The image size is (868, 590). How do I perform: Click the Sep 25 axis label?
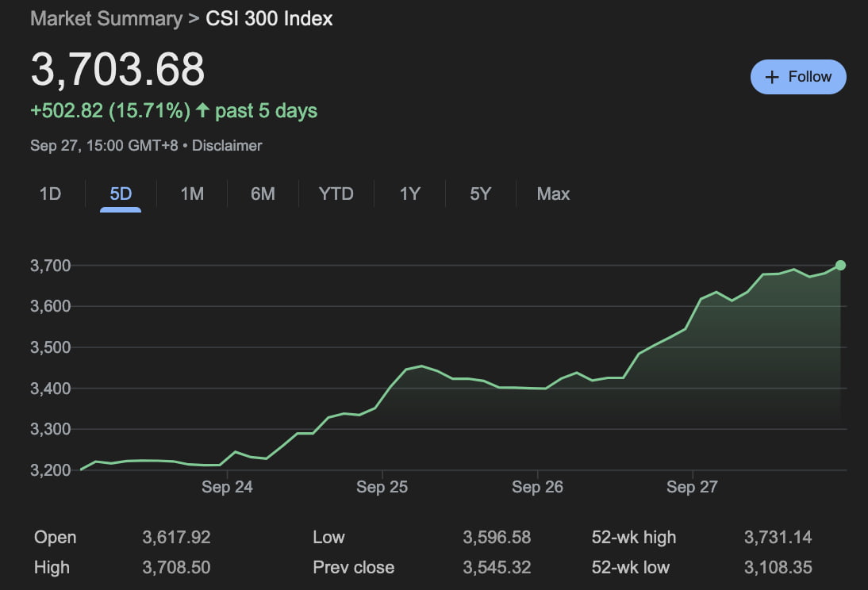[x=382, y=487]
